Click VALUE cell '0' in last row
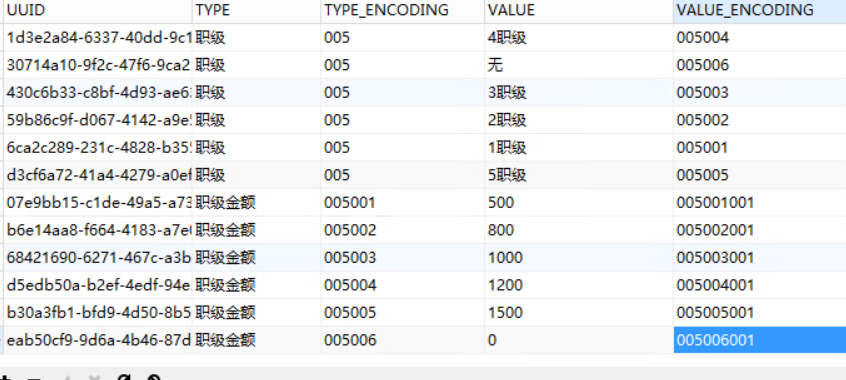 [x=579, y=340]
